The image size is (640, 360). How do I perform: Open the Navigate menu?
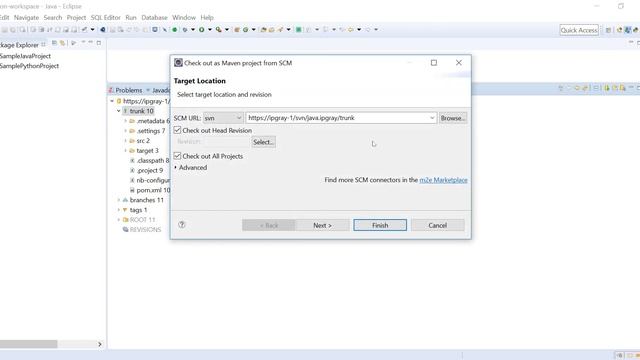(27, 18)
